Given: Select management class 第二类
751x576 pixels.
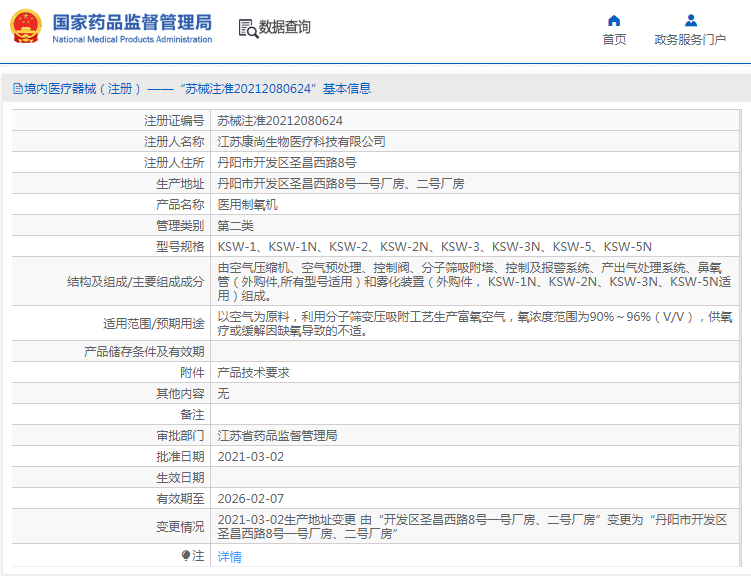Looking at the screenshot, I should (235, 226).
